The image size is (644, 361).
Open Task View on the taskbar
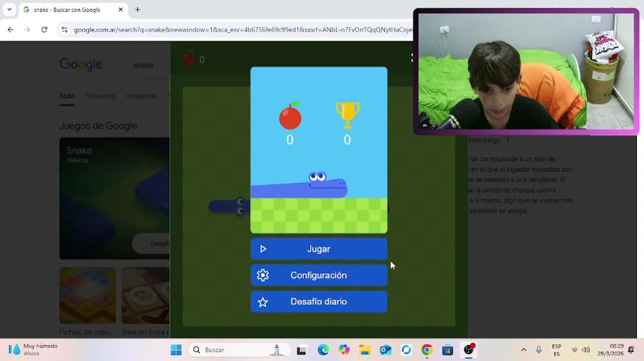pos(301,350)
